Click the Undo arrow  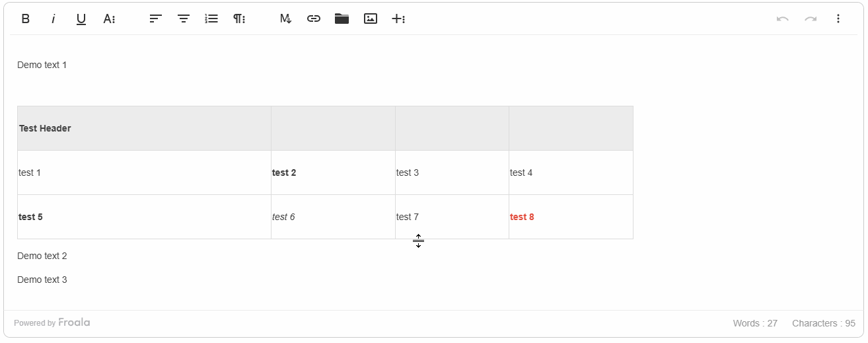783,19
